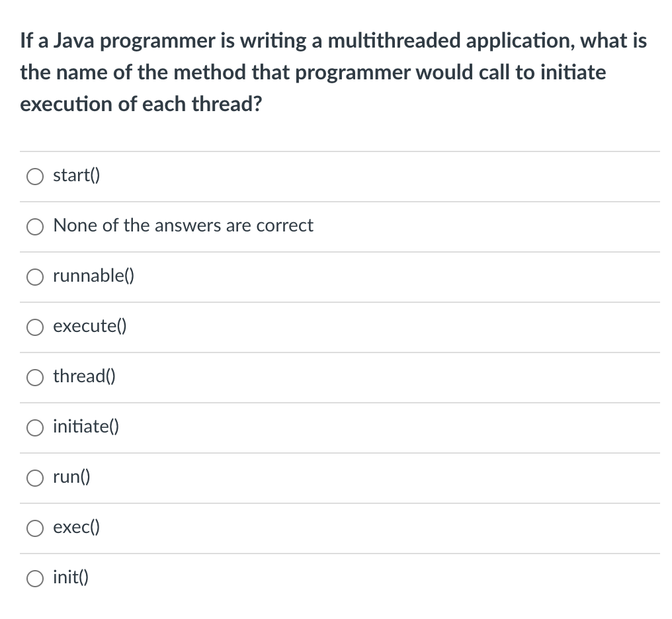Select the execute() radio button
This screenshot has height=619, width=672.
(35, 327)
